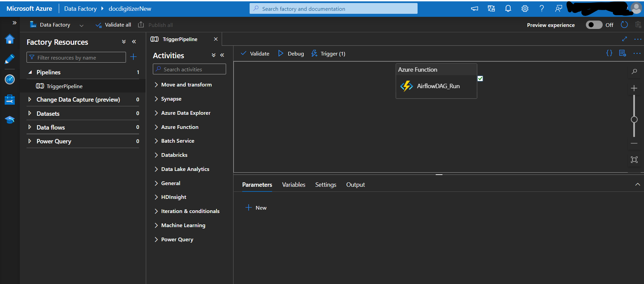Expand the left navigation with double chevron

pos(14,23)
